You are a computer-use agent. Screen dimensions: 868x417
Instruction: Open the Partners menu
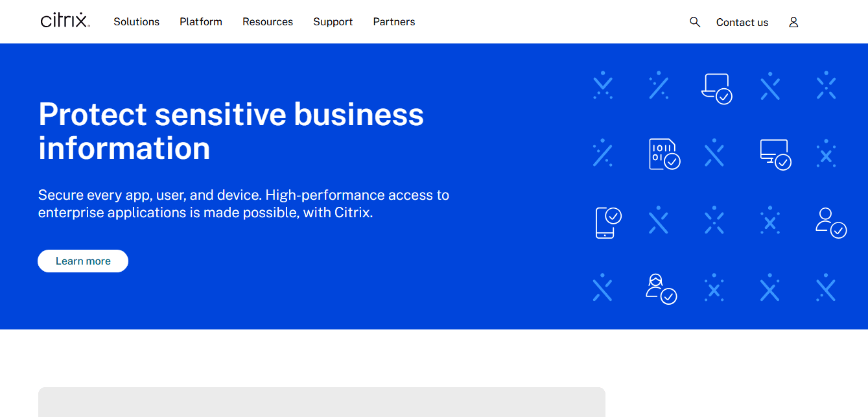click(x=394, y=22)
